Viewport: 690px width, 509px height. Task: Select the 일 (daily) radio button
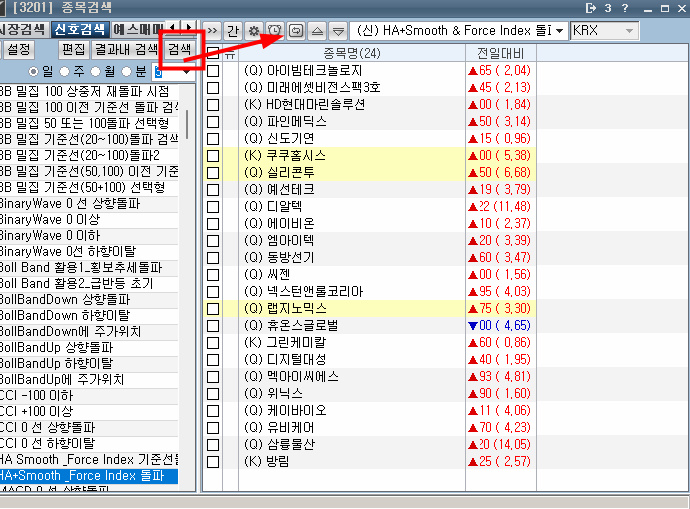coord(33,71)
